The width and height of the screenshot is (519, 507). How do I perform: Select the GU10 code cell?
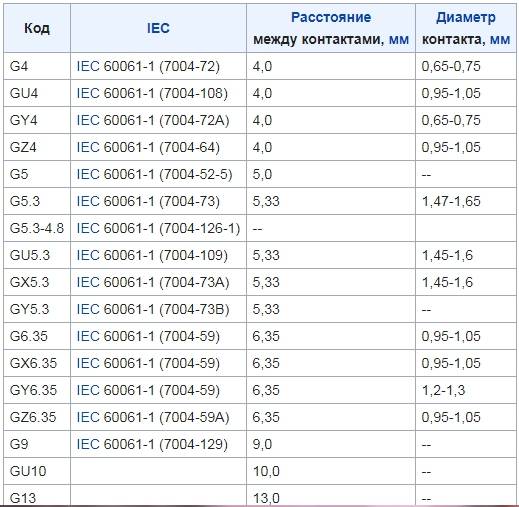click(37, 471)
